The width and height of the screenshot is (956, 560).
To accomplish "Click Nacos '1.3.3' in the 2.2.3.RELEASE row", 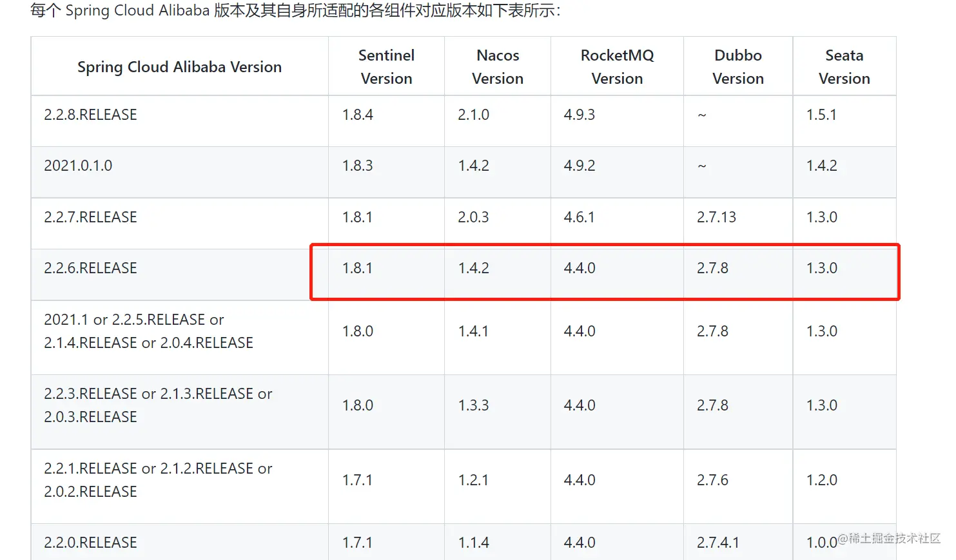I will point(474,405).
